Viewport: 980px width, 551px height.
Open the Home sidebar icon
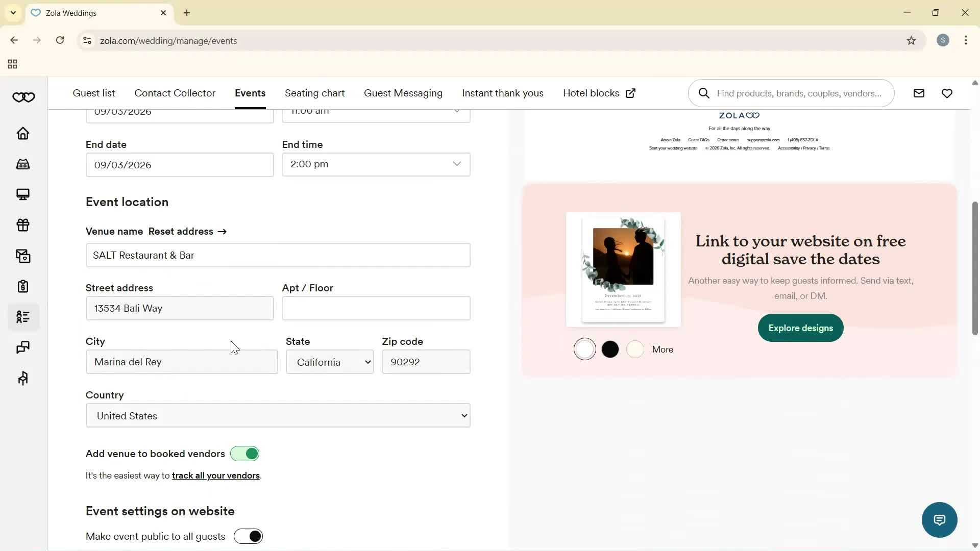(x=22, y=133)
